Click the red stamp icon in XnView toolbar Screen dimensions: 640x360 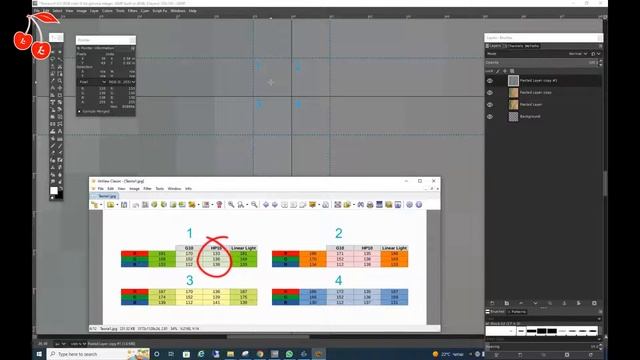[219, 204]
